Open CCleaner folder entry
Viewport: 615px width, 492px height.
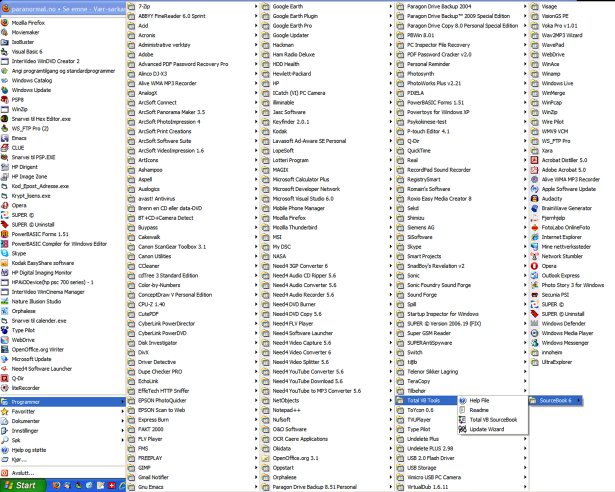193,266
